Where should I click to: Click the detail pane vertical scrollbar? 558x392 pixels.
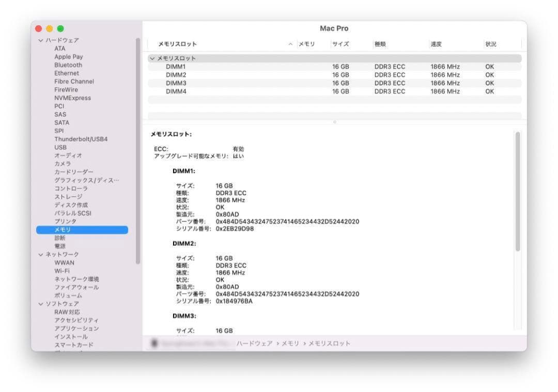[518, 191]
